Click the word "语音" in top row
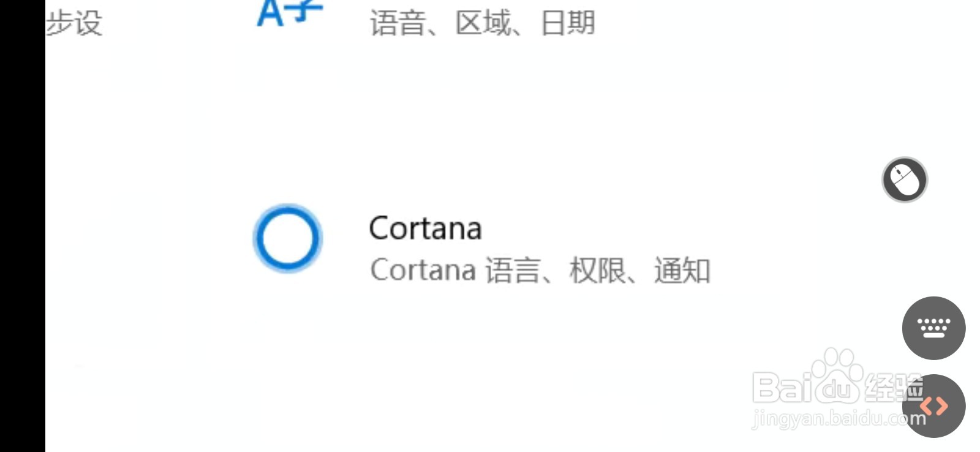The image size is (980, 452). (x=398, y=24)
